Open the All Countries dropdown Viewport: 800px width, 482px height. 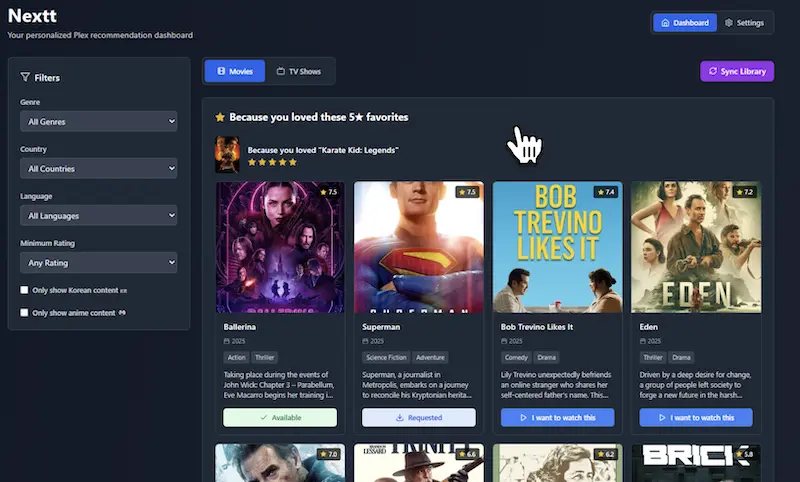98,168
